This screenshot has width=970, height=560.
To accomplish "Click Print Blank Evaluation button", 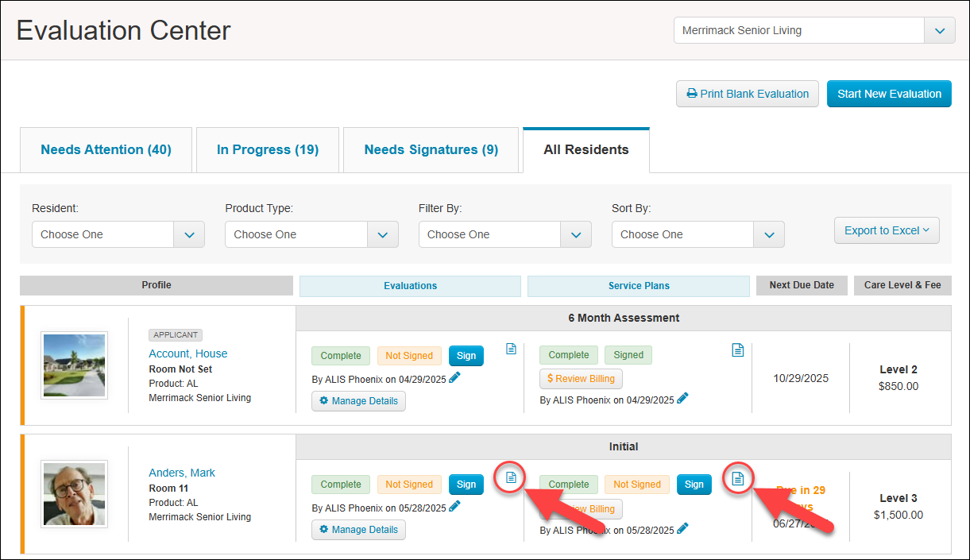I will 748,94.
